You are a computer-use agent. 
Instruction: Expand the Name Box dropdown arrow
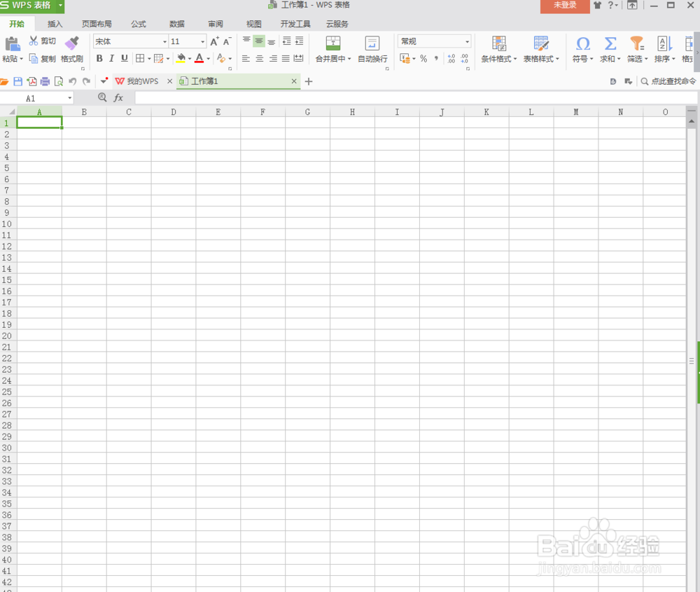click(x=69, y=98)
